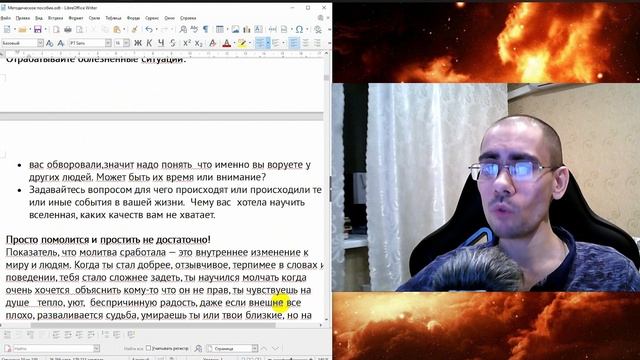This screenshot has width=640, height=360.
Task: Toggle bold formatting (Ж)
Action: click(x=138, y=43)
